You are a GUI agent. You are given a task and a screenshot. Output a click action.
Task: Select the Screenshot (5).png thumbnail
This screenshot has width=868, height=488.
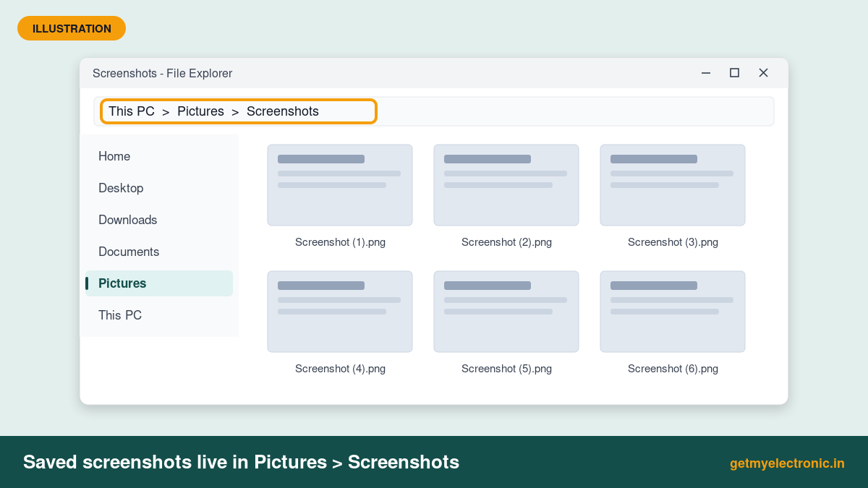tap(506, 312)
